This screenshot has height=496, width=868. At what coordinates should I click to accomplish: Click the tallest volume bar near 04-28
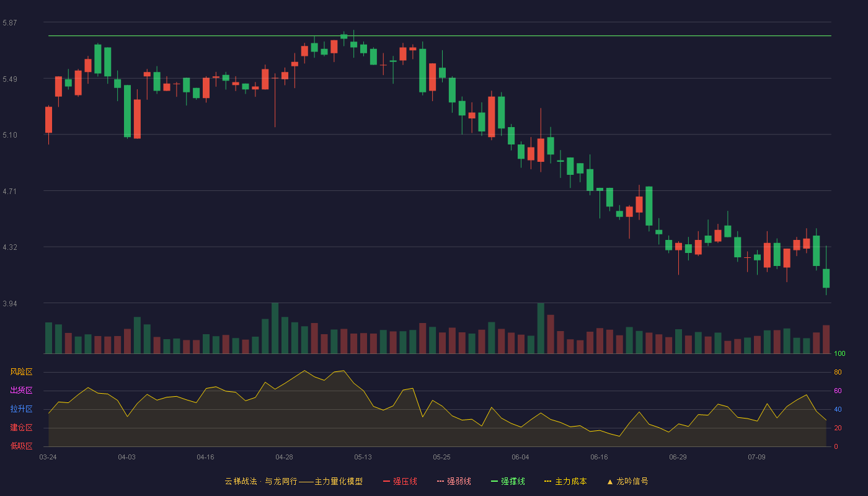click(x=275, y=328)
